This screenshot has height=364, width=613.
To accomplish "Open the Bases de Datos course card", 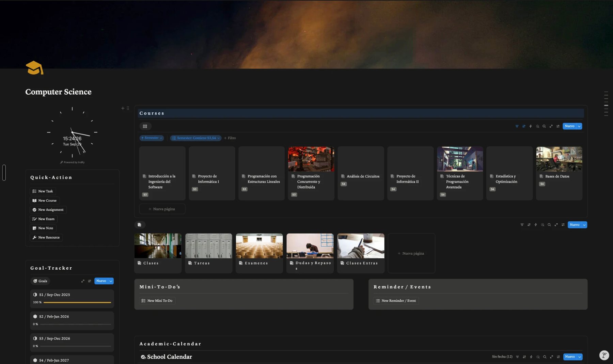I will (x=559, y=173).
